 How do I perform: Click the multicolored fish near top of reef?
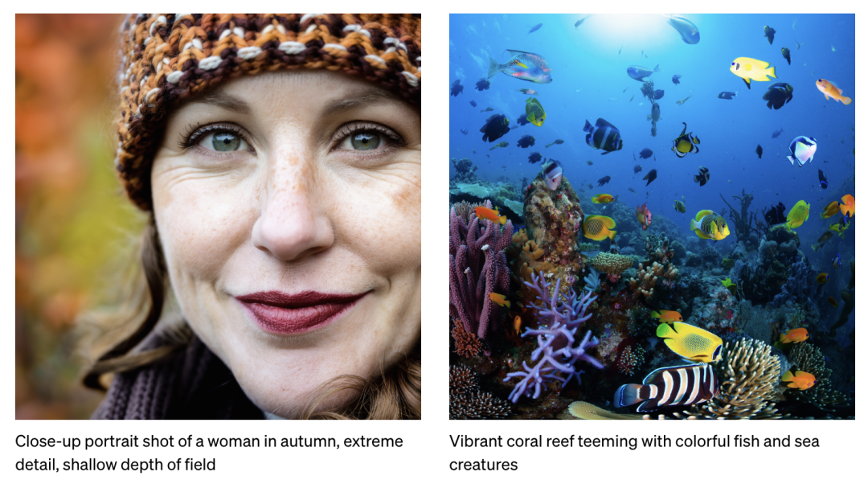pos(520,67)
